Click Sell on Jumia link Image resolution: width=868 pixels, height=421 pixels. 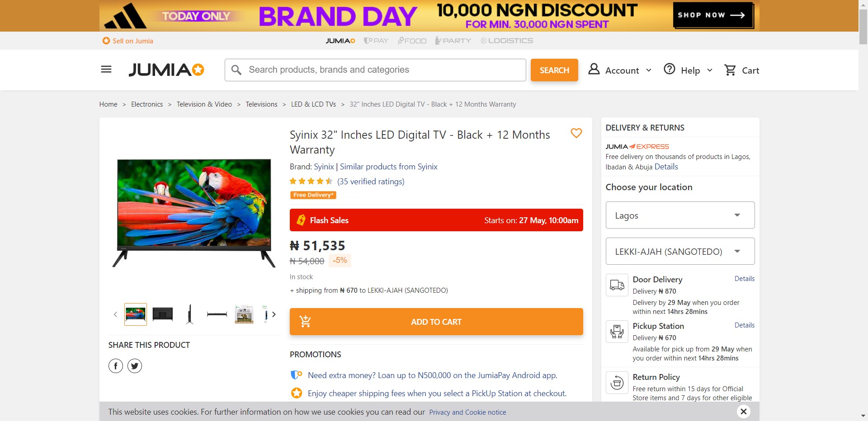pos(132,41)
